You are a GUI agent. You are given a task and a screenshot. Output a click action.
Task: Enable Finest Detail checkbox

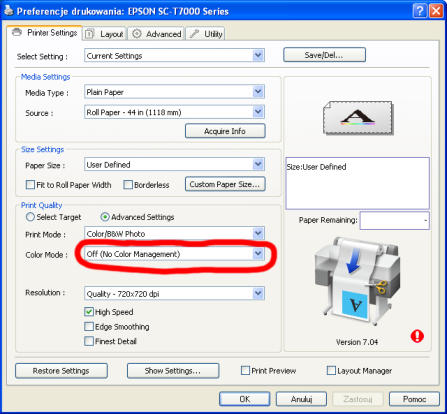[89, 341]
